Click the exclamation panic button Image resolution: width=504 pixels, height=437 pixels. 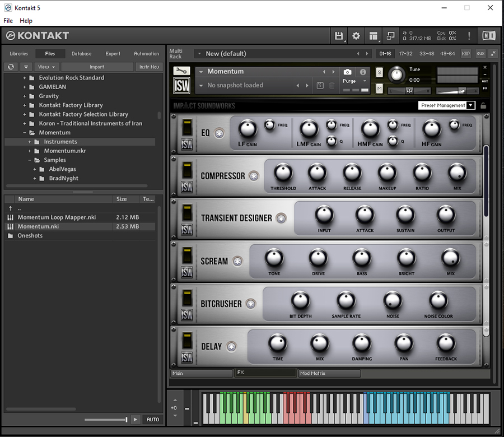click(469, 36)
